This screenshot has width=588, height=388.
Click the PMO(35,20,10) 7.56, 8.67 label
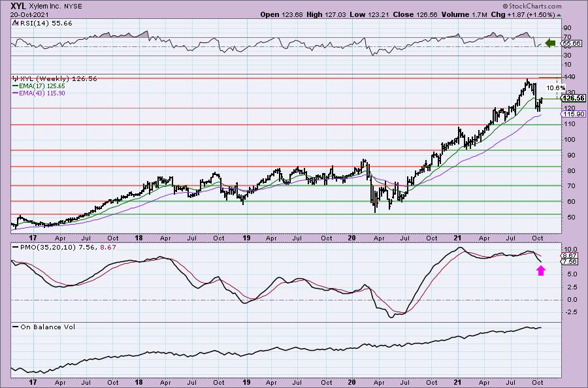point(68,248)
